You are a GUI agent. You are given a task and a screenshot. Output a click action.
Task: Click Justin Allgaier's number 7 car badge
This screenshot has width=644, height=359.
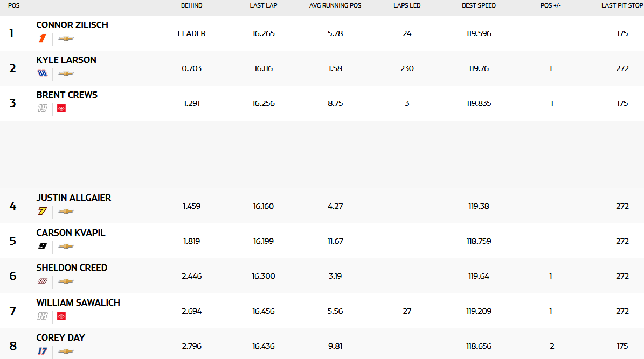pos(42,212)
